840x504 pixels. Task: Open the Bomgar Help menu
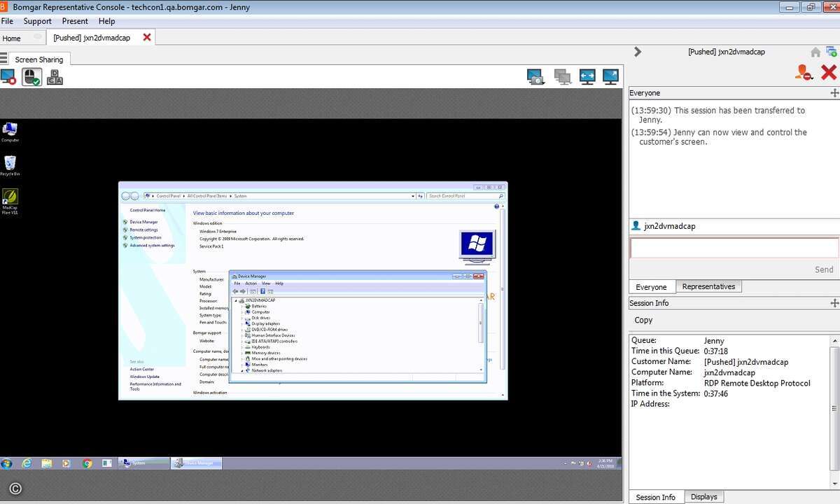[x=107, y=21]
